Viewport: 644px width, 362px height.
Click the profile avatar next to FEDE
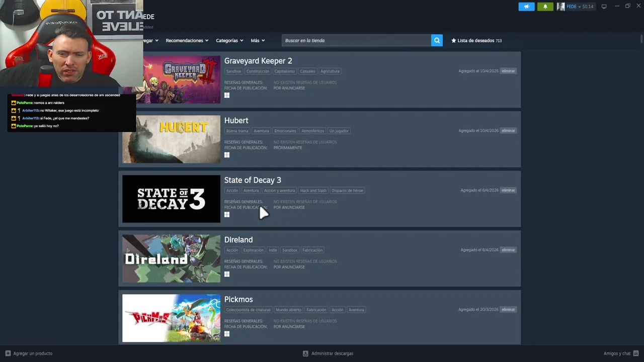560,7
